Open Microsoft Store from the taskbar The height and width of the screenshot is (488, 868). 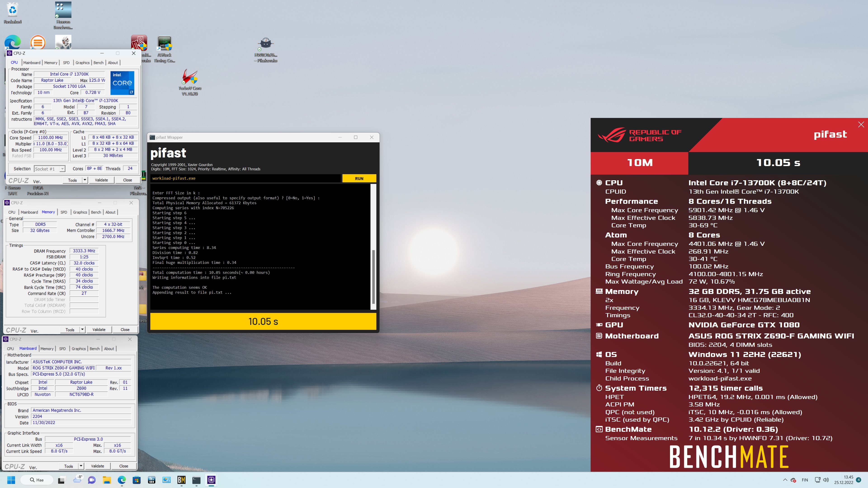[137, 480]
